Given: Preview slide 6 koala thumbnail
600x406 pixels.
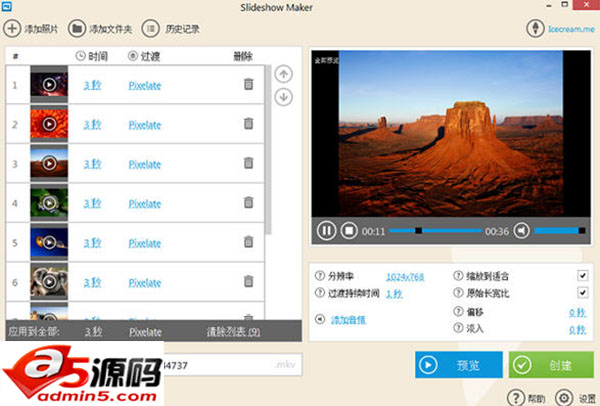Looking at the screenshot, I should coord(49,281).
